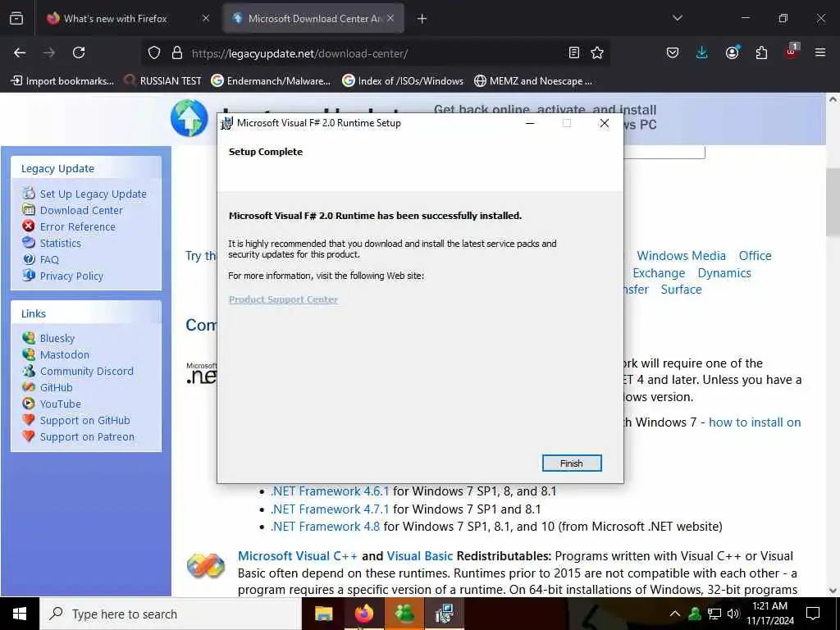
Task: Save page to Pocket
Action: [673, 52]
